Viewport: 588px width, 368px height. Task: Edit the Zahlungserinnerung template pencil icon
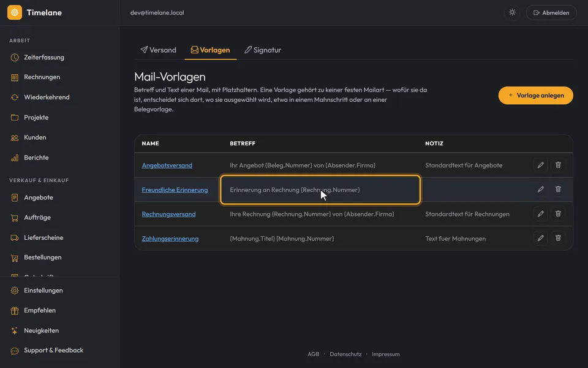(540, 238)
